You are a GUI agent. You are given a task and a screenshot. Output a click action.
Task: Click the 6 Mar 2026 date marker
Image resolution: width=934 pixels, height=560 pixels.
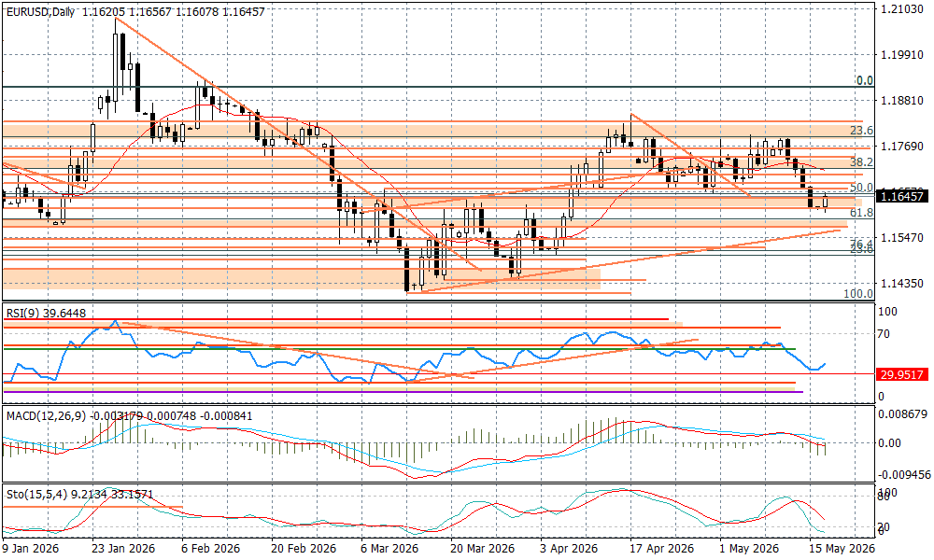coord(389,548)
